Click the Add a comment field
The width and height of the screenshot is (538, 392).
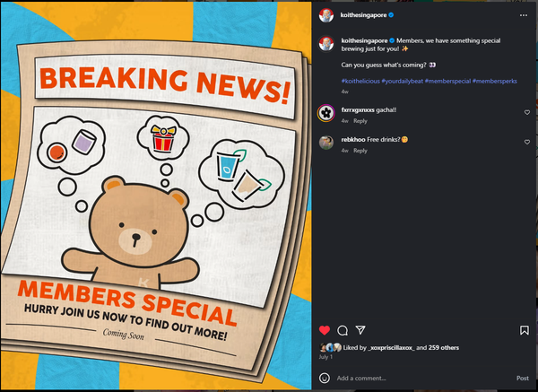point(424,378)
